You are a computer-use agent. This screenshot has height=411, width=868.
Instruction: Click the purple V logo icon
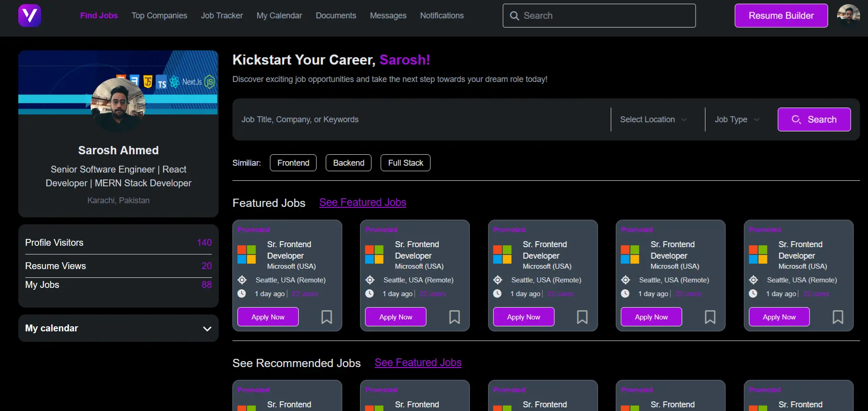pos(30,16)
